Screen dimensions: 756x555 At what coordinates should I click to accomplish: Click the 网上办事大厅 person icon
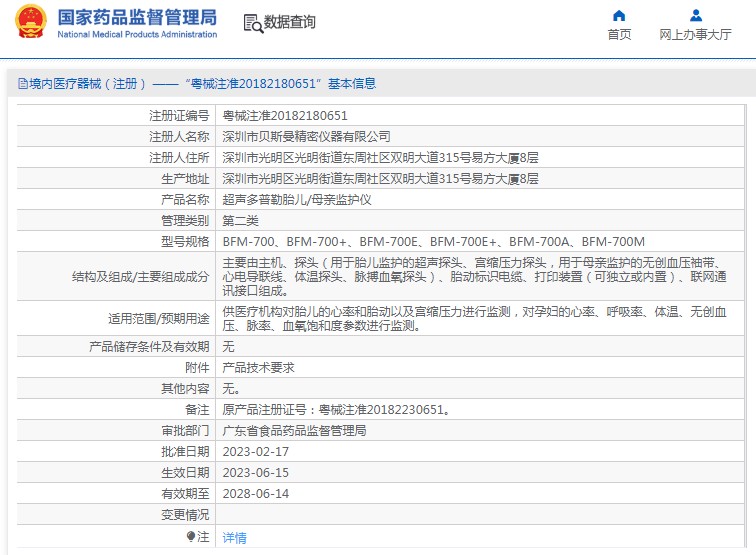[x=696, y=15]
